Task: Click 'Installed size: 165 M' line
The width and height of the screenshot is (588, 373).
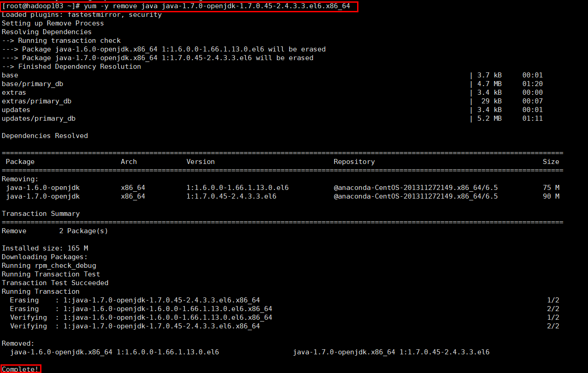Action: [45, 248]
